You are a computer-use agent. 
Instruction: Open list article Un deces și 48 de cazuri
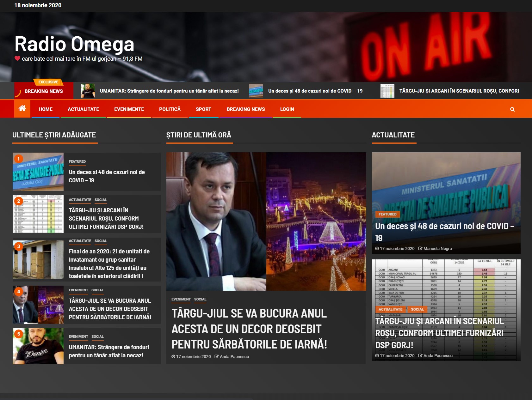(107, 176)
